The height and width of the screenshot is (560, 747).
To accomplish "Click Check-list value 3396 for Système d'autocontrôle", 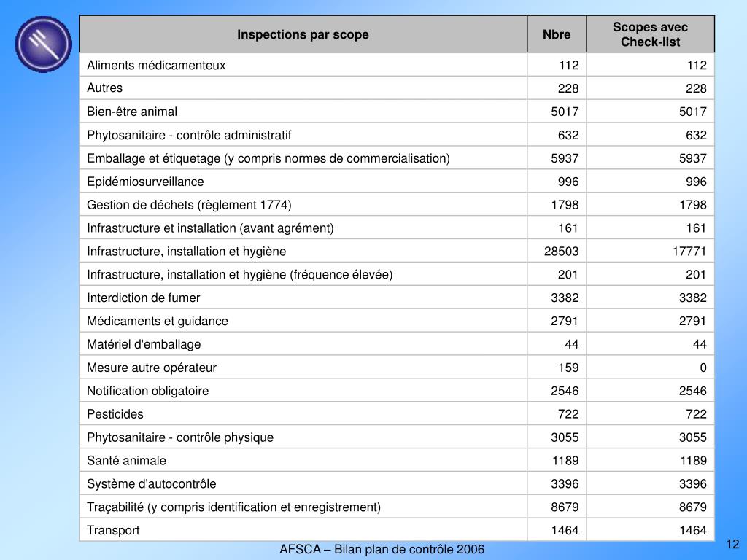I will [693, 484].
